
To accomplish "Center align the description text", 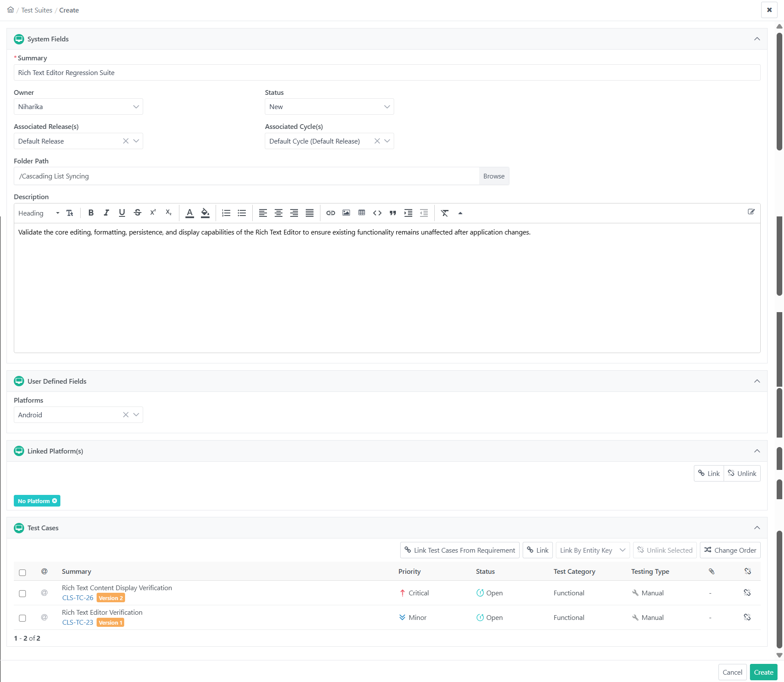I will click(x=279, y=213).
